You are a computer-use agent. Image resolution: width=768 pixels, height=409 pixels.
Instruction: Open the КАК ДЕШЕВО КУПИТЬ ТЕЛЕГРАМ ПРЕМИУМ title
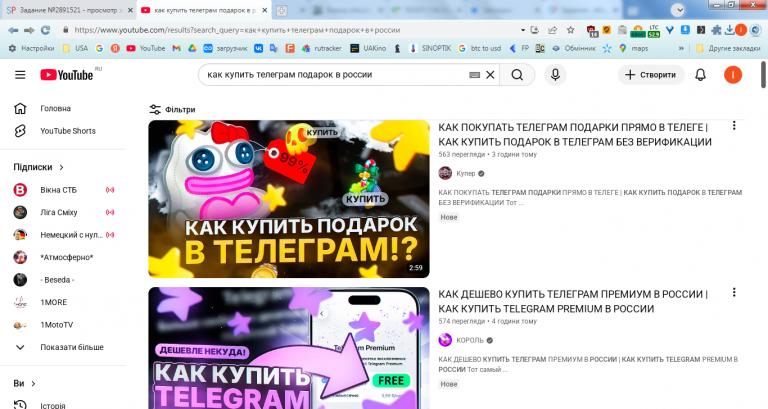[x=573, y=302]
